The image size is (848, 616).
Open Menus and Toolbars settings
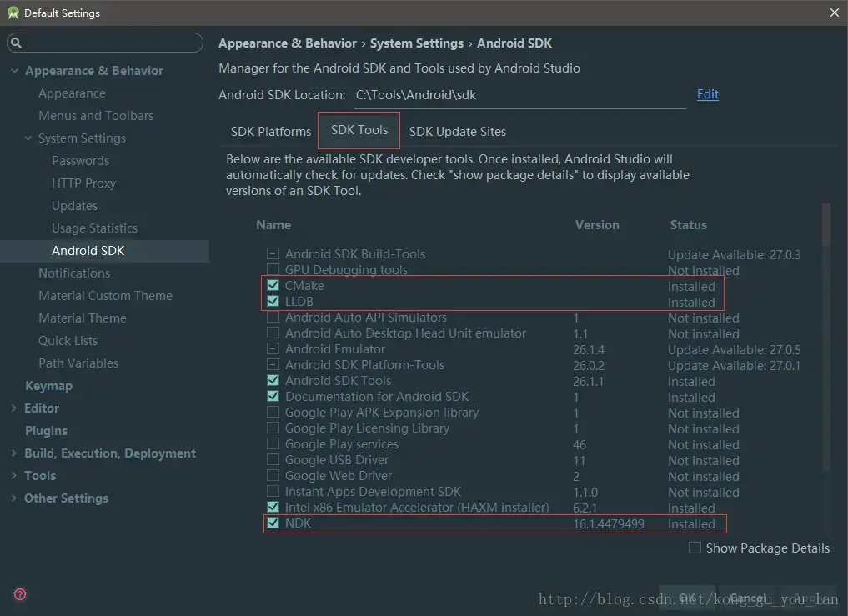(x=96, y=116)
